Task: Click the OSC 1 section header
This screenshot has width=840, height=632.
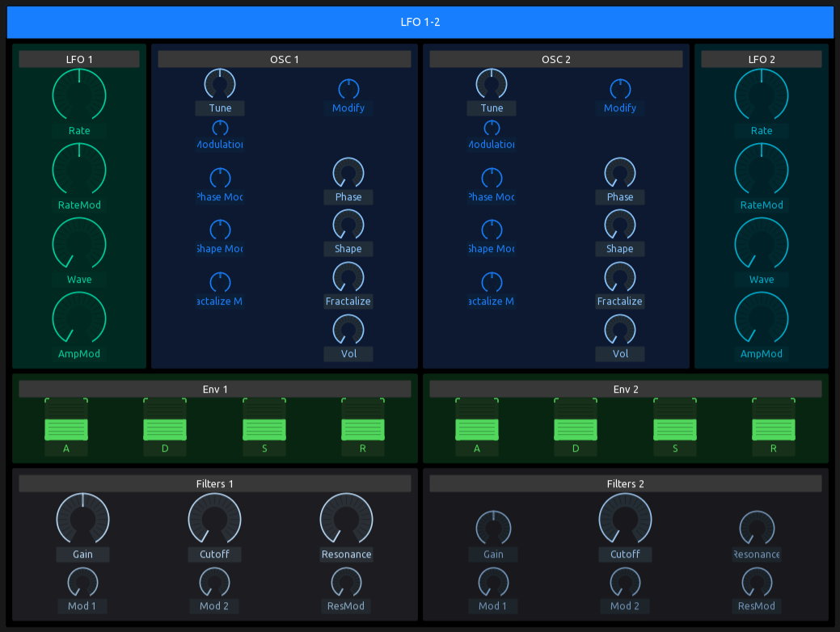Action: coord(285,59)
